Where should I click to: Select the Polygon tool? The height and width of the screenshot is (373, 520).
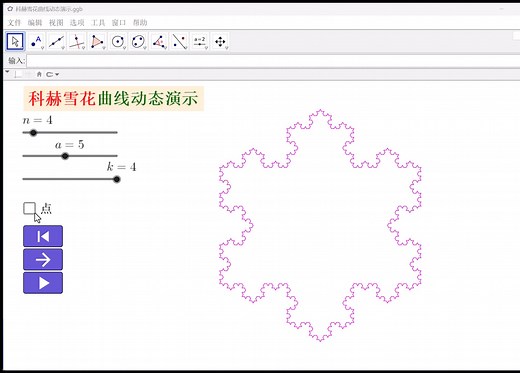(97, 42)
